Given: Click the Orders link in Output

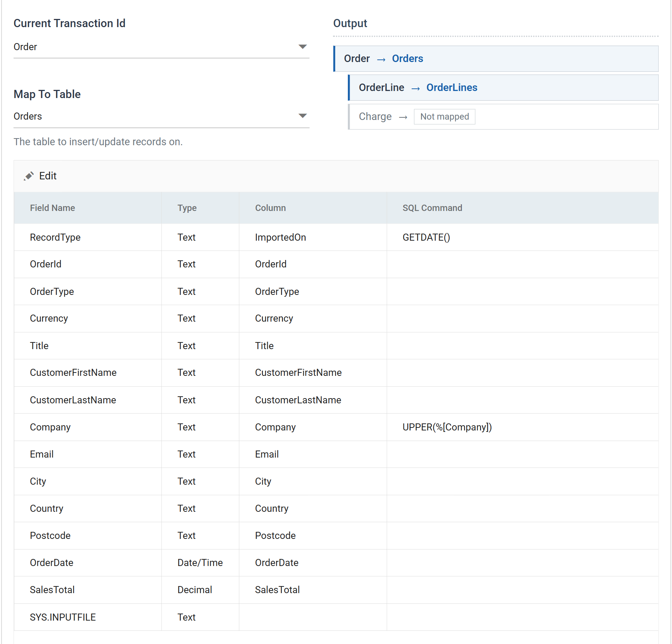Looking at the screenshot, I should click(407, 59).
